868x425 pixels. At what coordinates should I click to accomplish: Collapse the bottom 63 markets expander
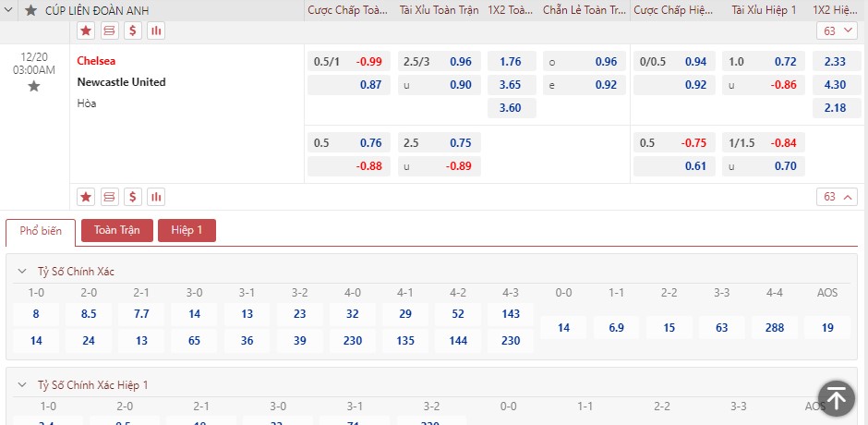(837, 197)
